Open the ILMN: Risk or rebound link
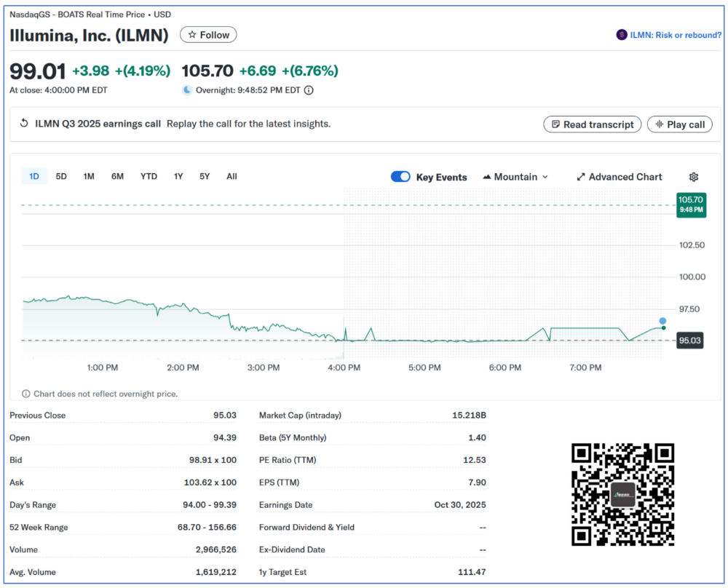Viewport: 728px width, 588px height. [675, 35]
